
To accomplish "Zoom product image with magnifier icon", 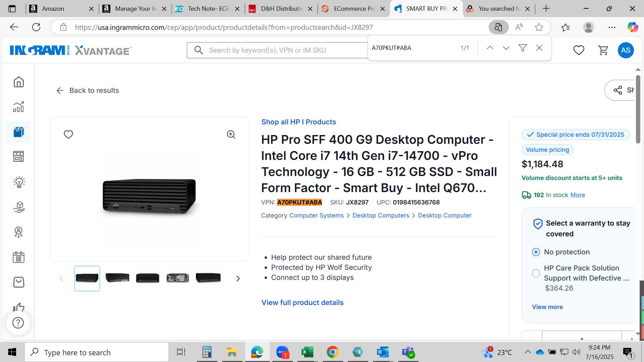I will [x=231, y=134].
